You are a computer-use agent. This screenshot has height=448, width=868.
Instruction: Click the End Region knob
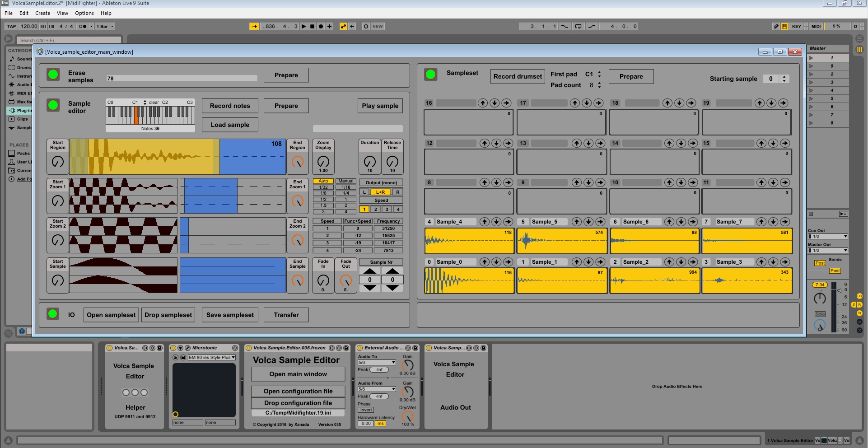coord(298,162)
